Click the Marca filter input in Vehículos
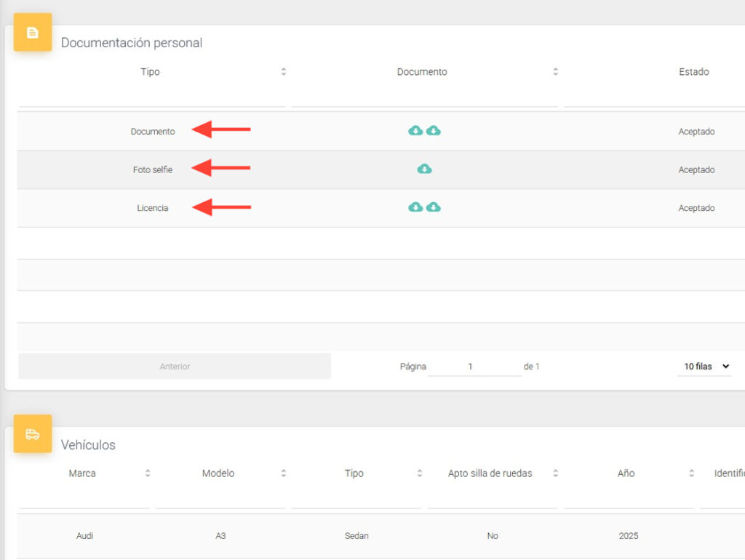This screenshot has height=560, width=745. point(84,499)
